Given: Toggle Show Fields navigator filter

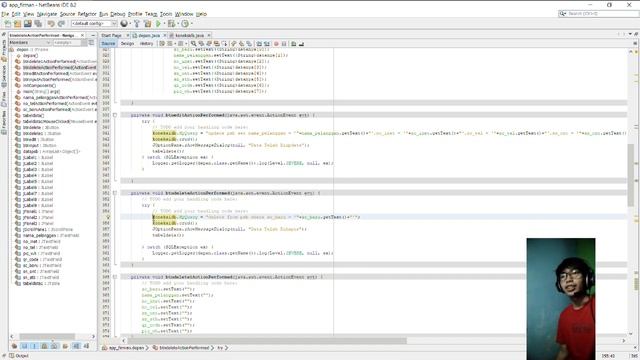Looking at the screenshot, I should [24, 346].
